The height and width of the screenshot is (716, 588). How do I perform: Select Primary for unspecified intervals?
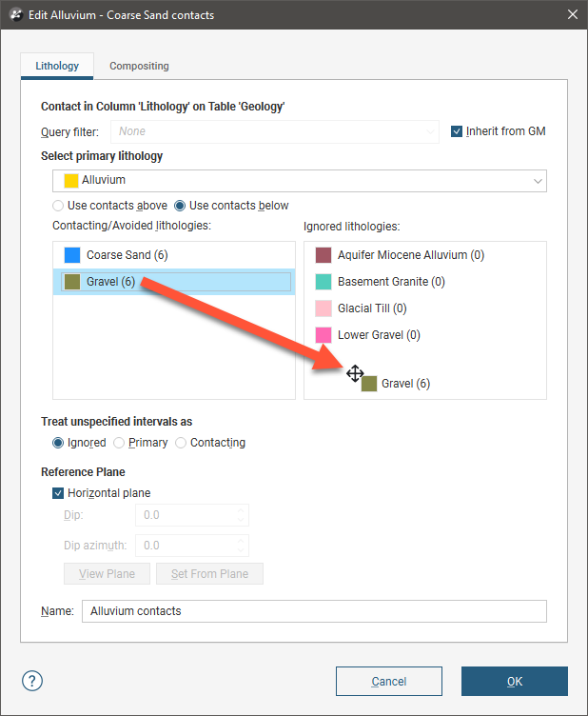coord(119,443)
